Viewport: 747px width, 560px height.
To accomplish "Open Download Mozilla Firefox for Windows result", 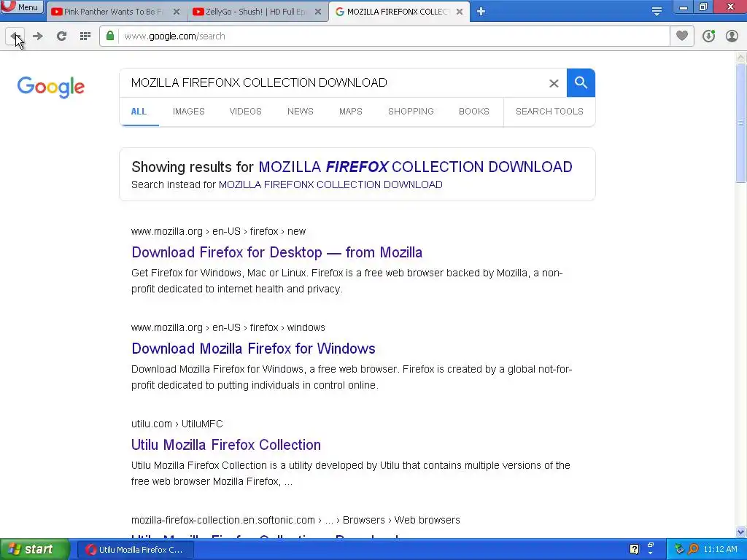I will coord(253,349).
